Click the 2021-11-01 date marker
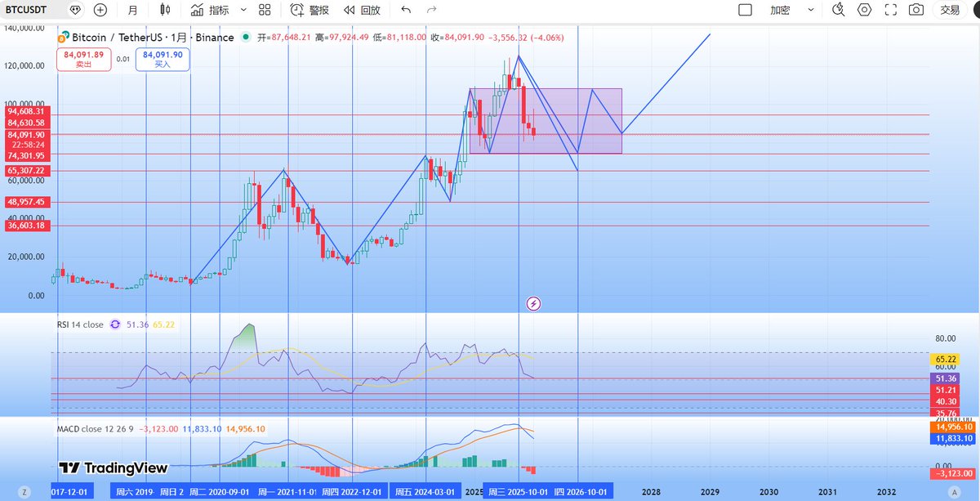The width and height of the screenshot is (980, 501). click(287, 492)
